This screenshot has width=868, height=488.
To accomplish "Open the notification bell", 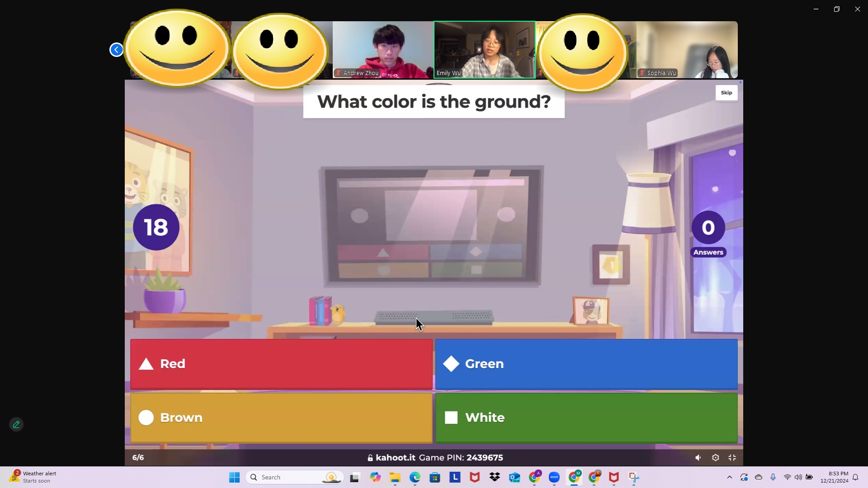I will point(855,477).
